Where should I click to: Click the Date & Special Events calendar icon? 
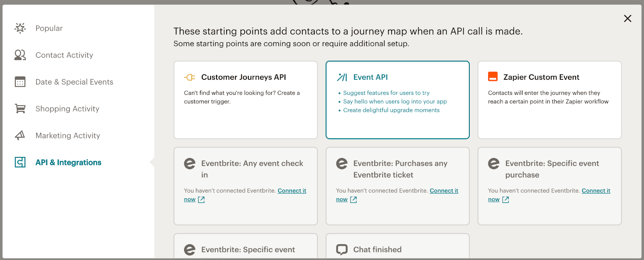pos(20,82)
